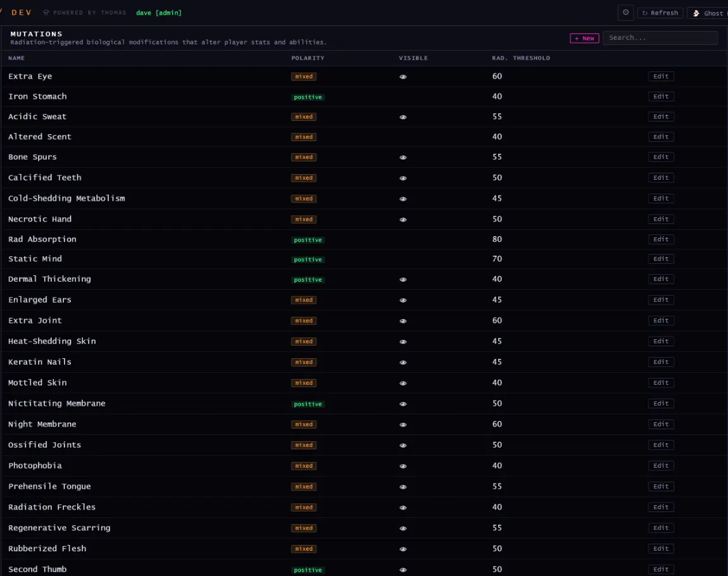This screenshot has width=728, height=576.
Task: Sort by the POLARITY column header
Action: tap(308, 58)
